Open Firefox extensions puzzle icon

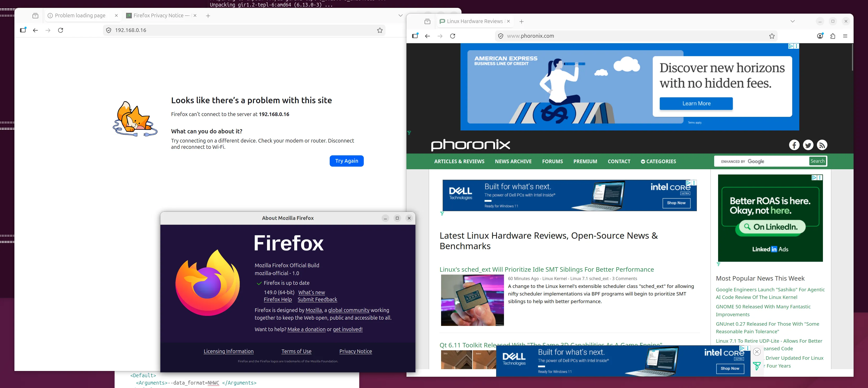(833, 36)
